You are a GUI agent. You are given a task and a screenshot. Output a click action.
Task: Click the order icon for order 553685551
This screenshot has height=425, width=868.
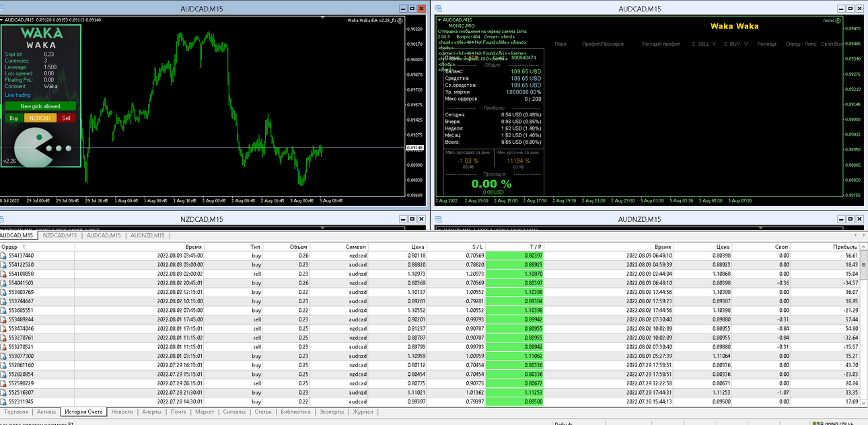coord(4,311)
